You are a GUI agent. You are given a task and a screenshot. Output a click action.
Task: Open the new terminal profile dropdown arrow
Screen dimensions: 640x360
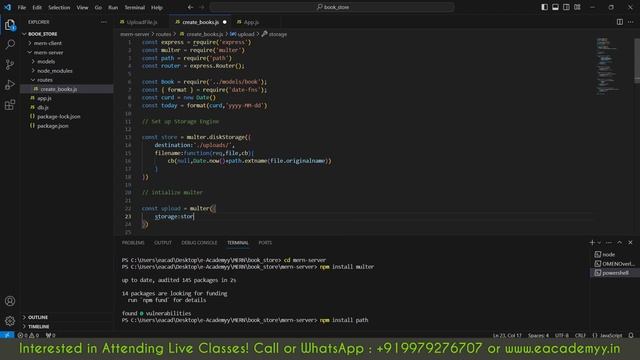click(x=599, y=242)
